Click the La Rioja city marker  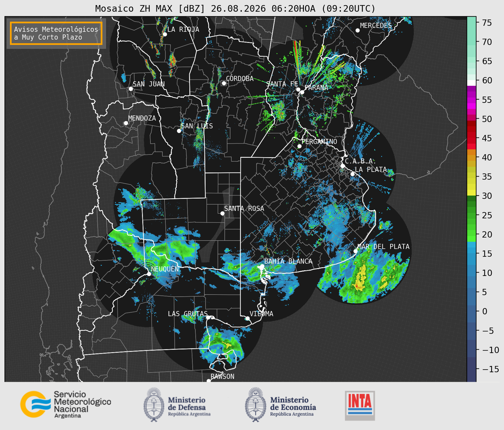click(x=165, y=34)
